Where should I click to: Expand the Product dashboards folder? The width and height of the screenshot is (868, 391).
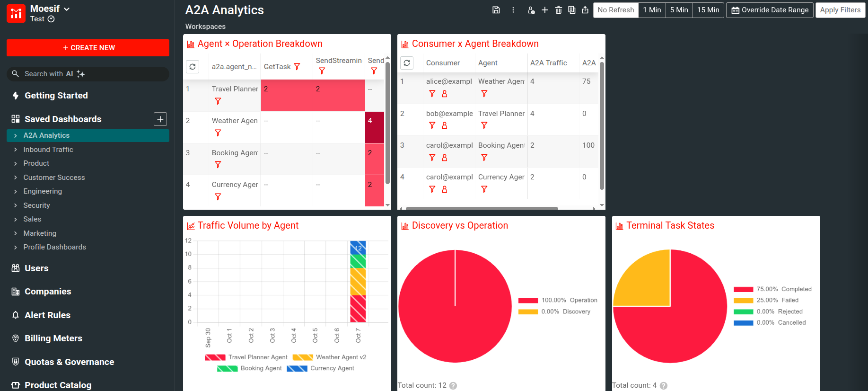tap(16, 163)
